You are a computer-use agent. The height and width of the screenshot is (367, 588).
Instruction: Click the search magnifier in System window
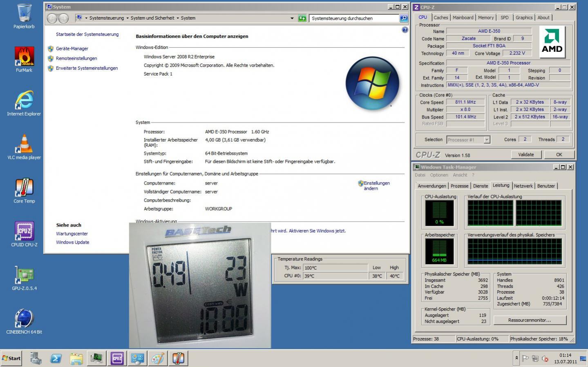403,18
